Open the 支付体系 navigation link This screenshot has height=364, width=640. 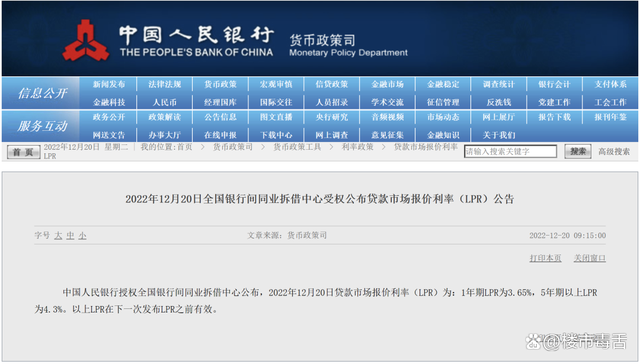(x=610, y=84)
